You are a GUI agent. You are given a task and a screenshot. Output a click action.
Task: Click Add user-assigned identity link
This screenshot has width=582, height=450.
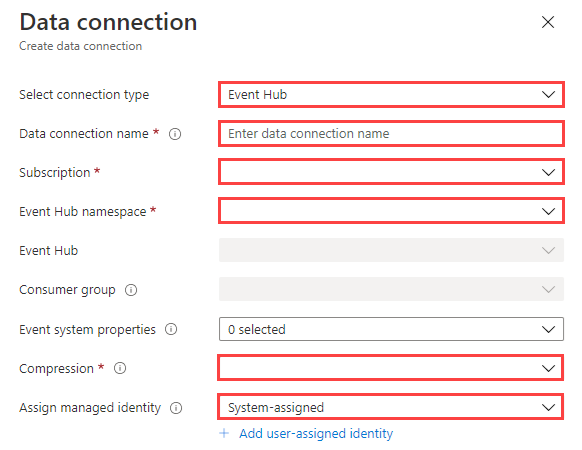316,433
